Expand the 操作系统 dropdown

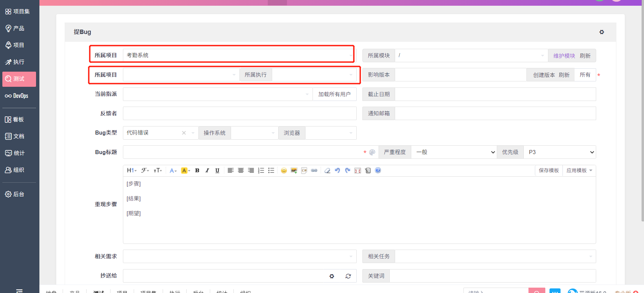pyautogui.click(x=273, y=133)
